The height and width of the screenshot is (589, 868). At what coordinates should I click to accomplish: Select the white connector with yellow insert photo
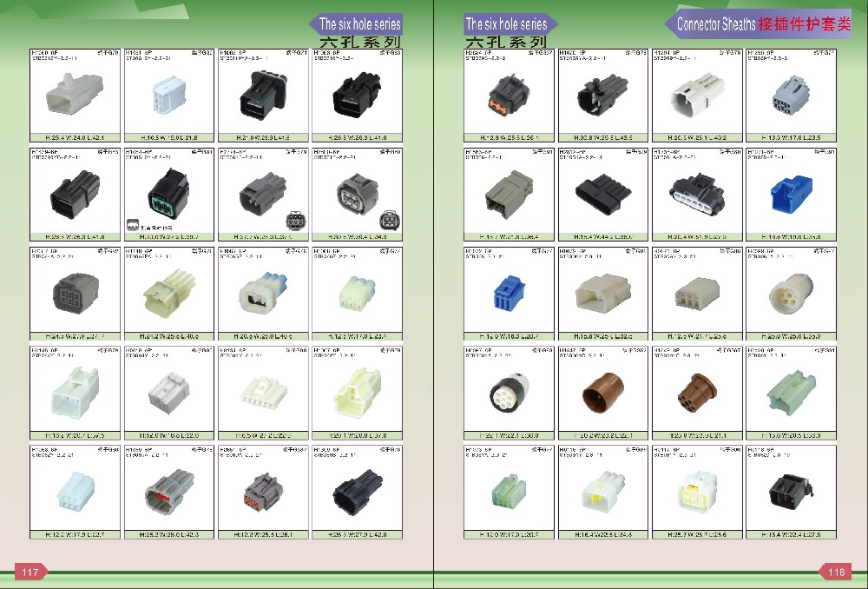[697, 490]
